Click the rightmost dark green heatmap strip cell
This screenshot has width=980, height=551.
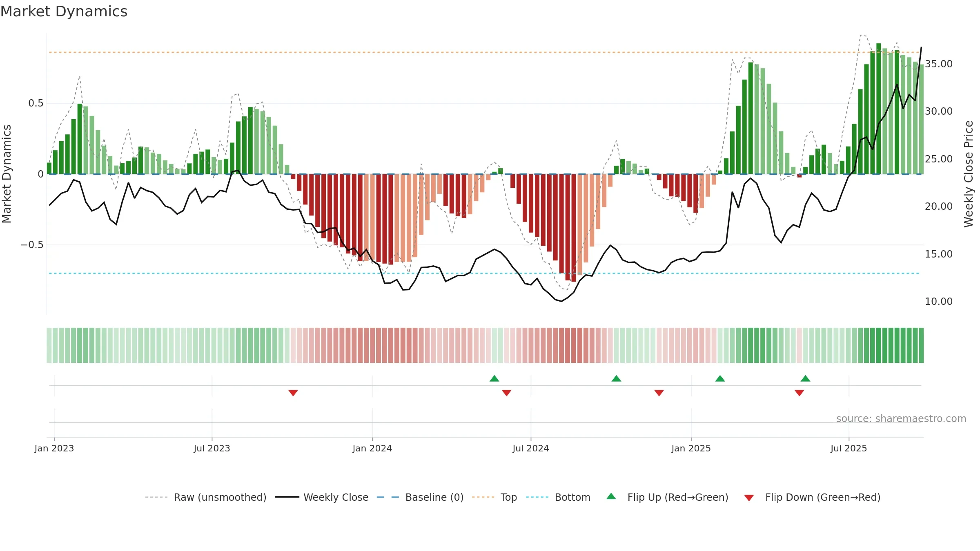coord(921,345)
